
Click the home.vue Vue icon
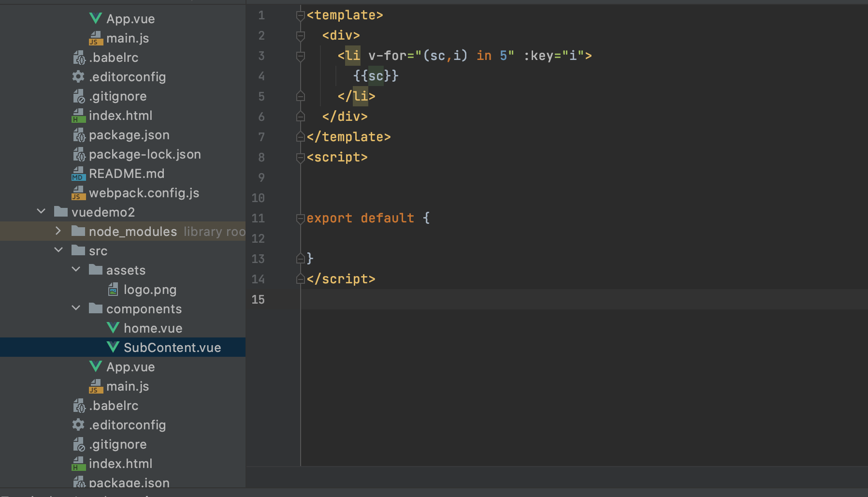(113, 328)
